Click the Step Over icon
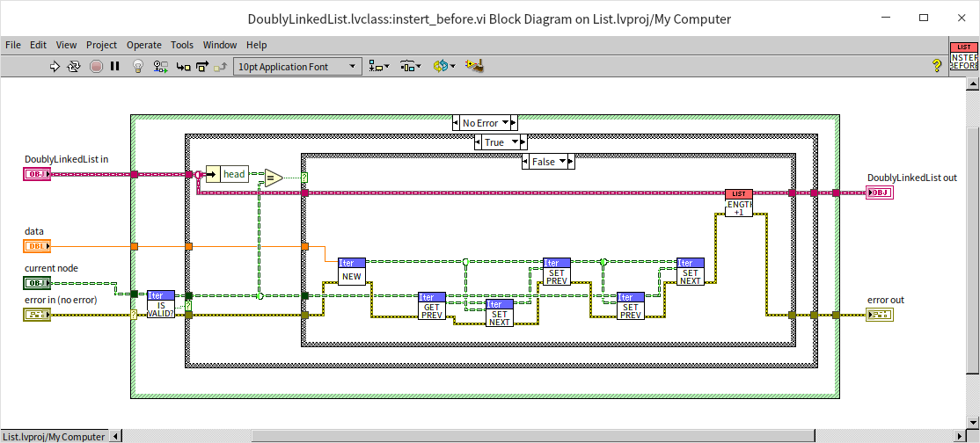This screenshot has height=443, width=980. pos(201,66)
